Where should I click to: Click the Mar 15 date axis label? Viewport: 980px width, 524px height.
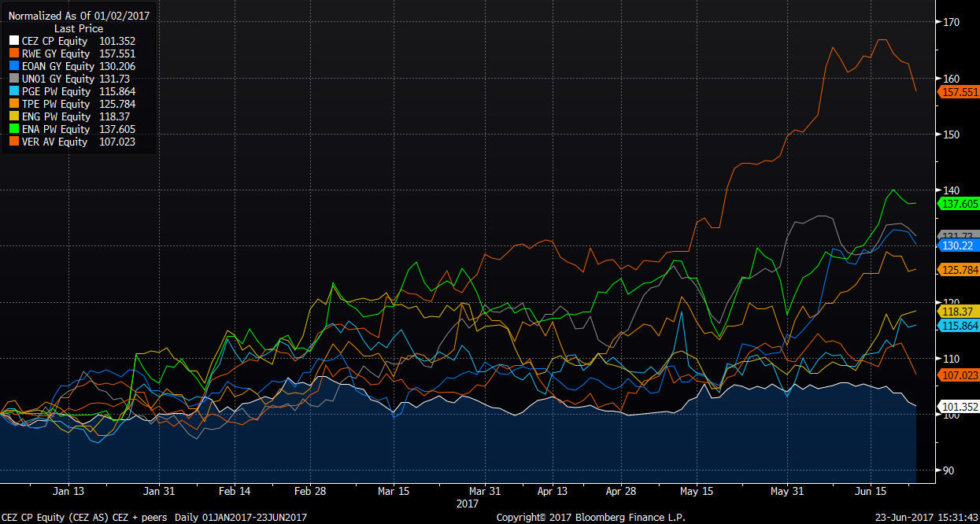coord(394,491)
